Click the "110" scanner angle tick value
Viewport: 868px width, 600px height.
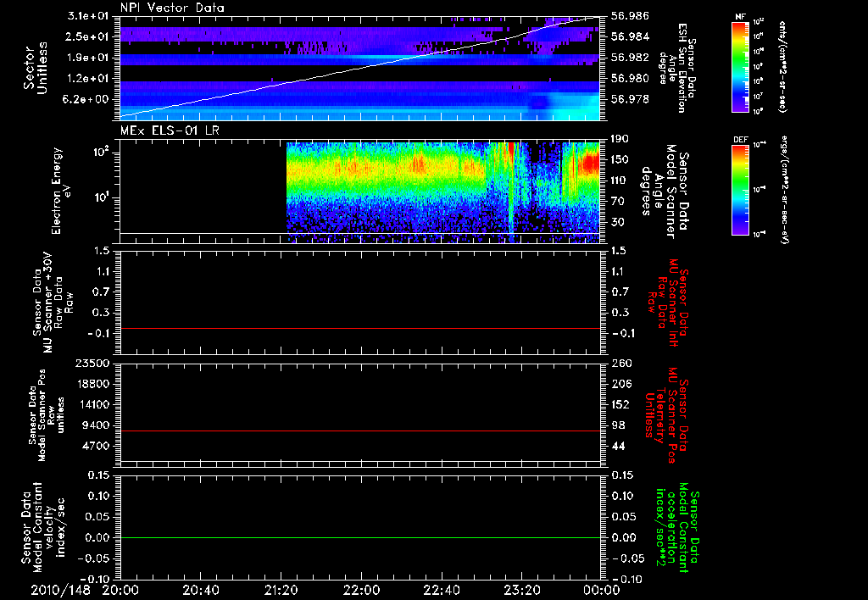(x=620, y=181)
